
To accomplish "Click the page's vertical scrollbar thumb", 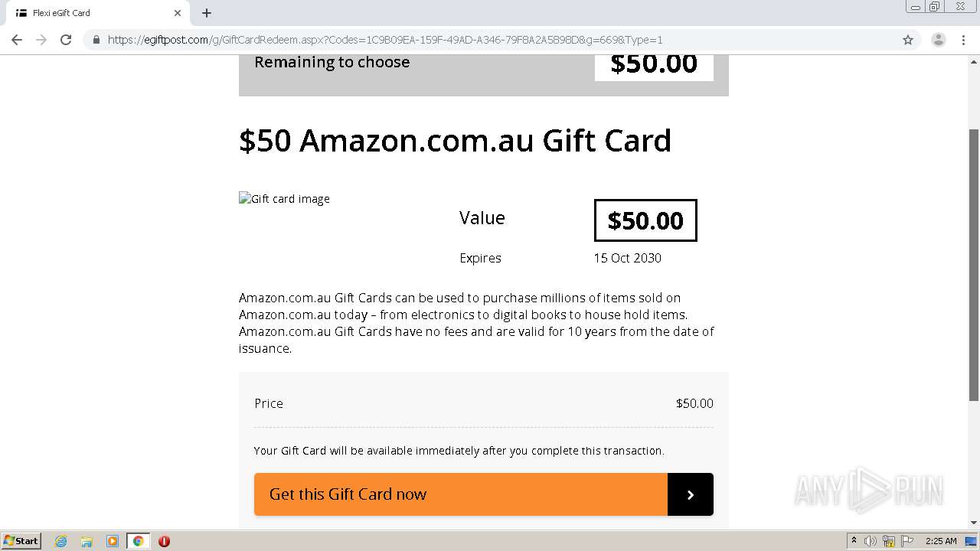I will [974, 264].
